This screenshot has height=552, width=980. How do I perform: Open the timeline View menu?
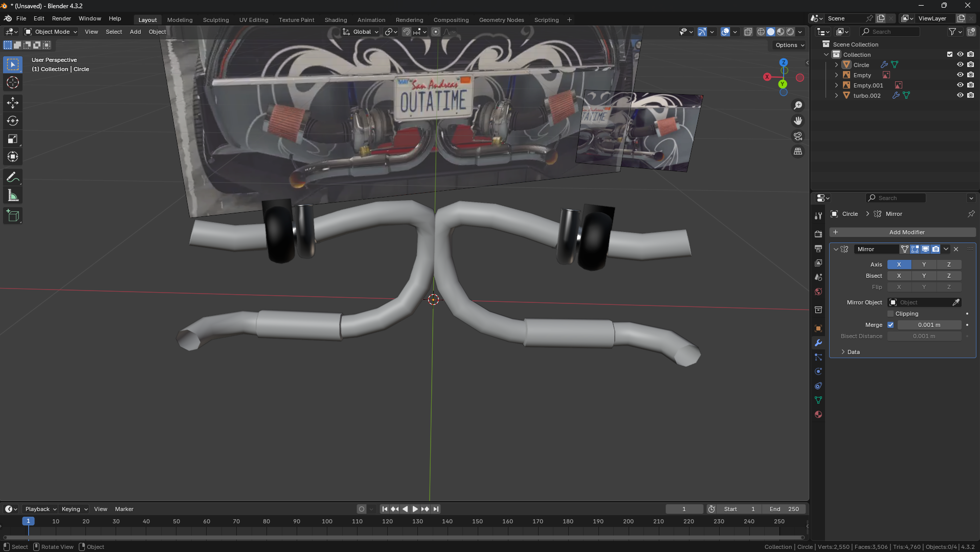coord(101,509)
